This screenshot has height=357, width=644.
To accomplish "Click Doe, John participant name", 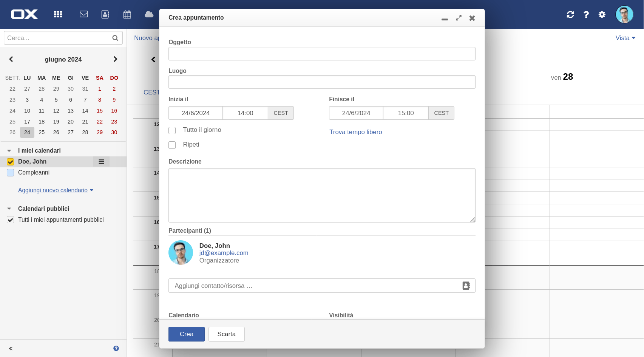I will coord(215,246).
